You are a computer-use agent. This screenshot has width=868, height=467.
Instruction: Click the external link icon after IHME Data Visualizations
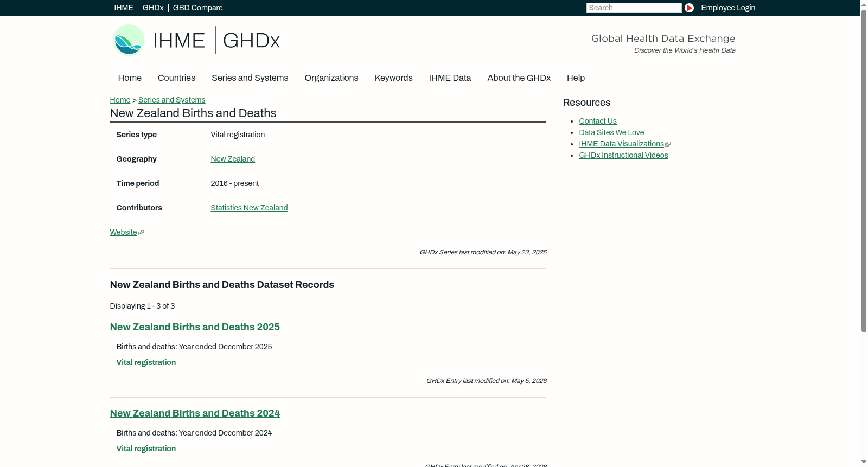click(x=668, y=144)
